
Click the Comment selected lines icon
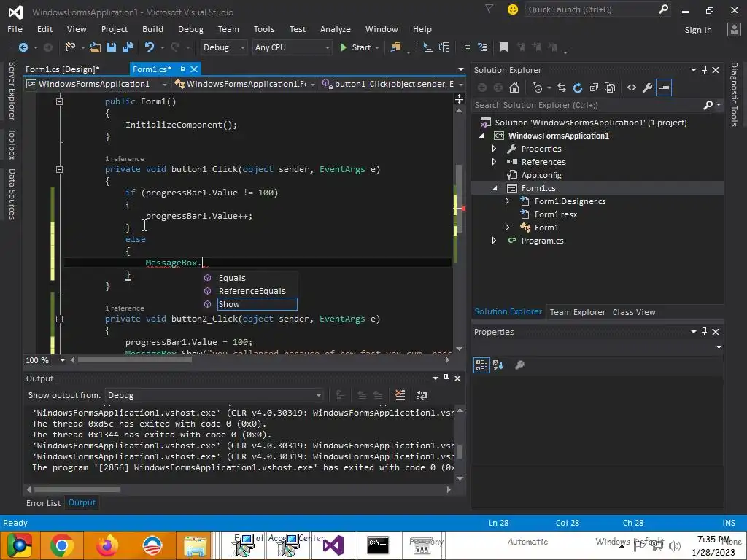pos(466,47)
